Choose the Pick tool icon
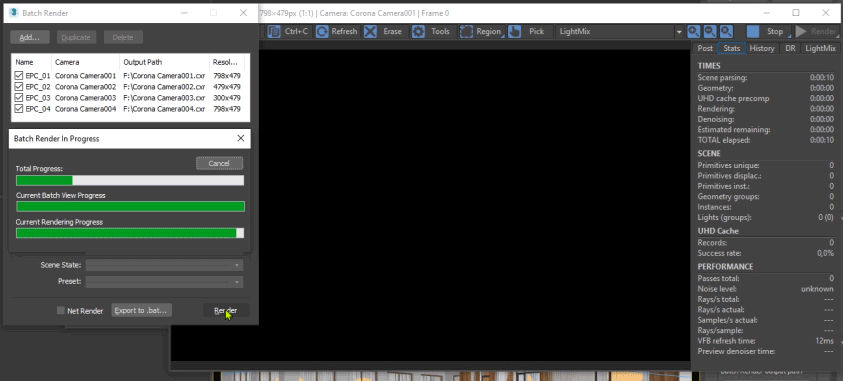843x381 pixels. tap(515, 32)
